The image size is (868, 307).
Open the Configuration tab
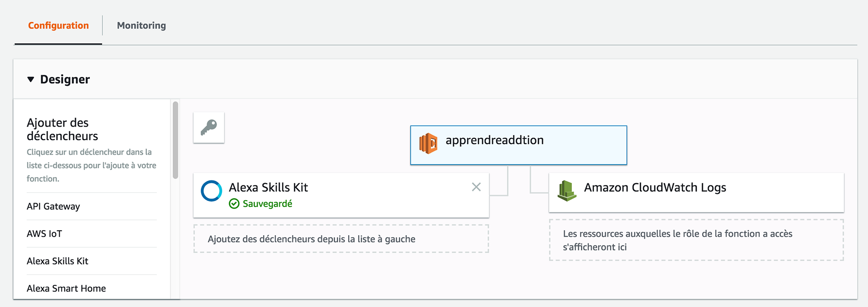[58, 26]
